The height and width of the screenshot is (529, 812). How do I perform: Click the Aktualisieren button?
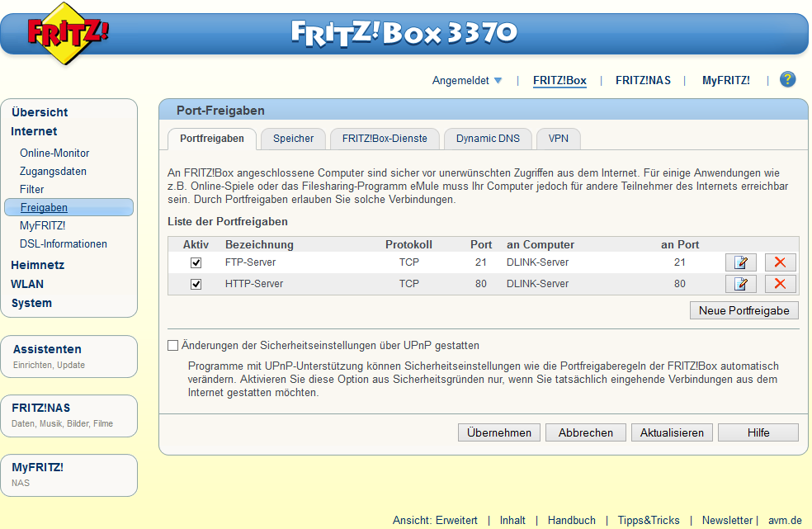[x=672, y=432]
